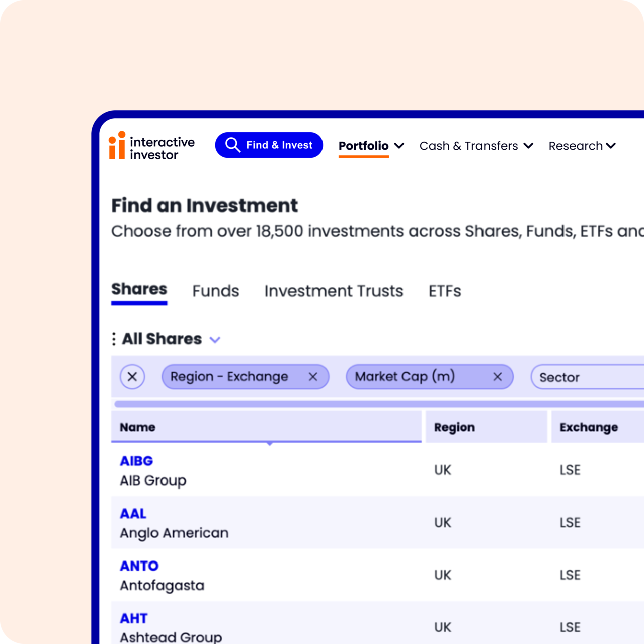Open the AAL Anglo American stock link
The width and height of the screenshot is (644, 644).
[x=133, y=513]
